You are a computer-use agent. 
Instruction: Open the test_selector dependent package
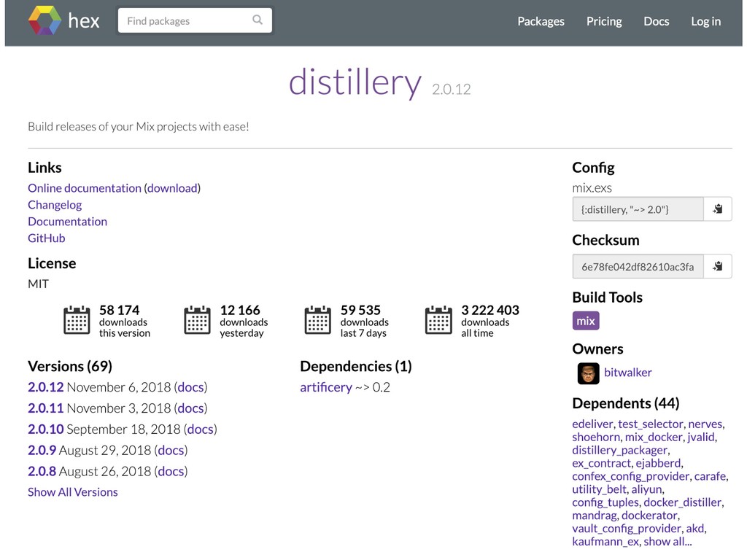click(650, 424)
